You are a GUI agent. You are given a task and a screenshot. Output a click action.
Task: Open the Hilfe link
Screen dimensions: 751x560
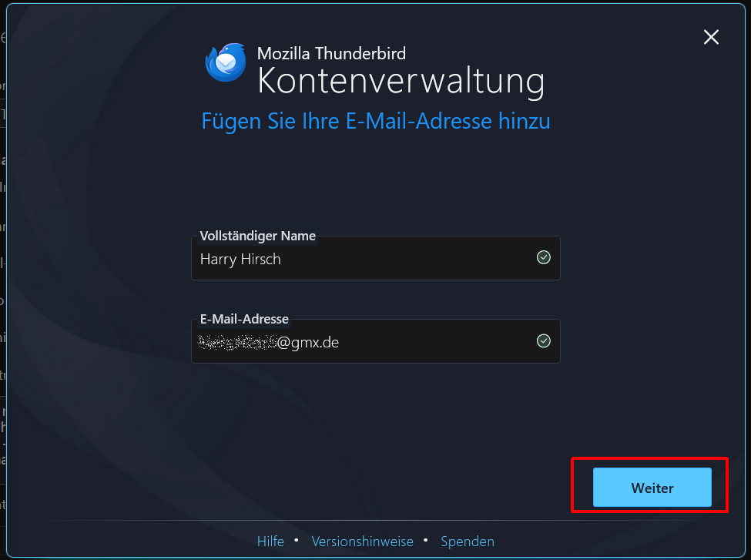270,542
